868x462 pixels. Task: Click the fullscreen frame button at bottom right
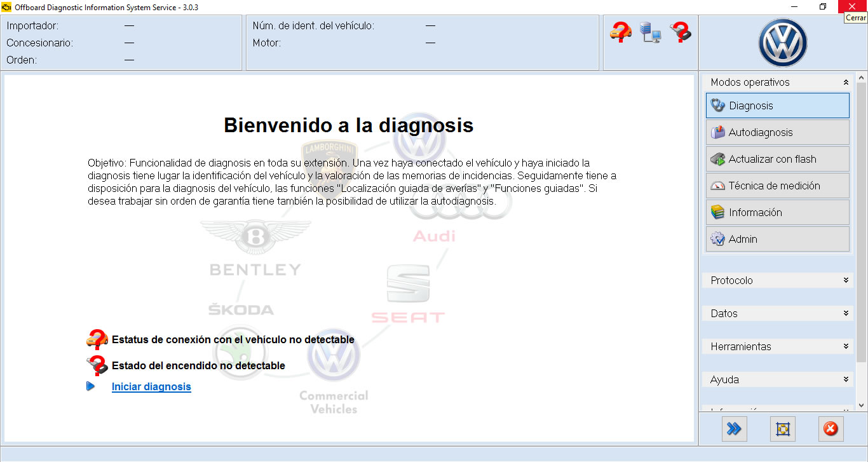(x=782, y=430)
